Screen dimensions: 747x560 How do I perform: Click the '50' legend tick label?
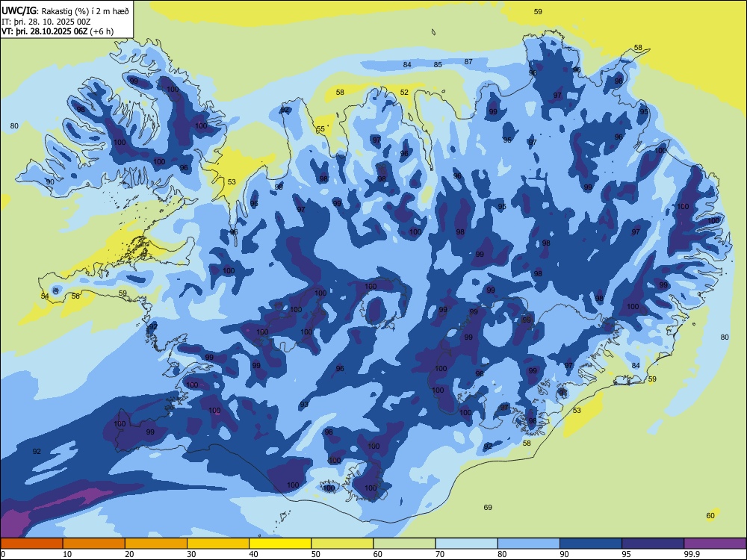(x=316, y=554)
